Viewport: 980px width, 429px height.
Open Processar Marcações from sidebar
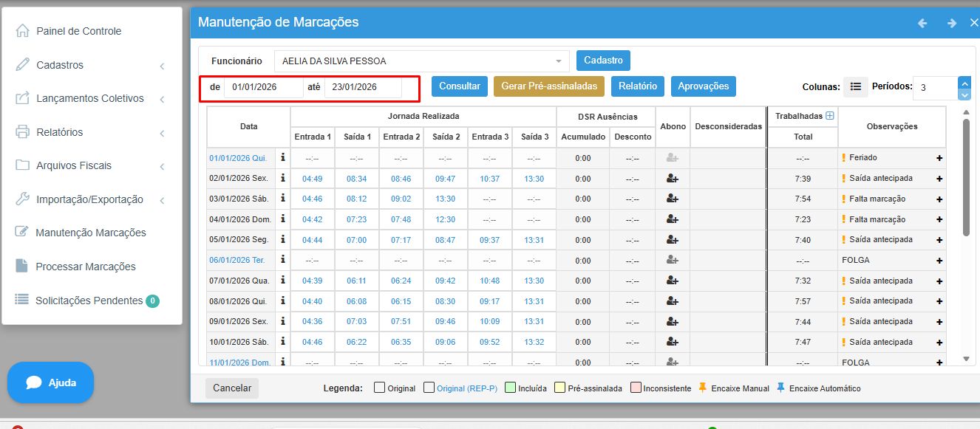[x=85, y=267]
